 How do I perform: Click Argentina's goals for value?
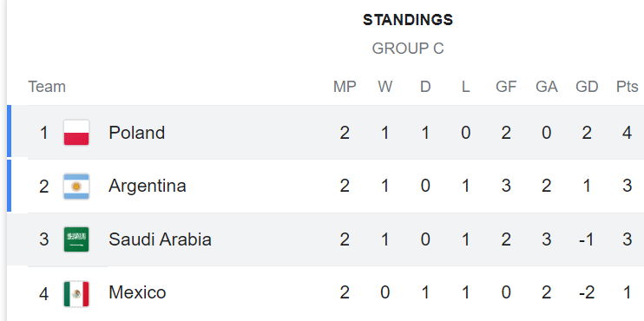506,186
